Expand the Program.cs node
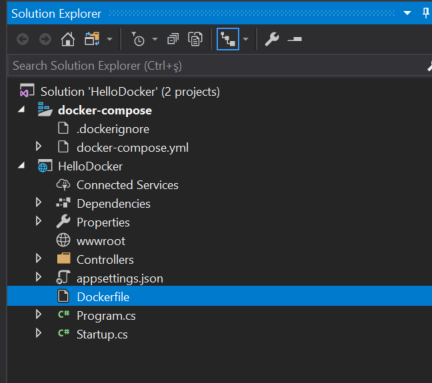 click(38, 314)
